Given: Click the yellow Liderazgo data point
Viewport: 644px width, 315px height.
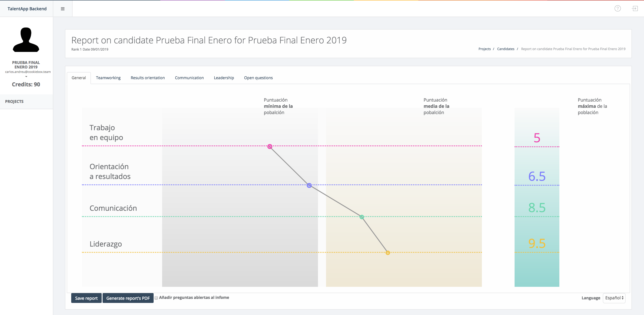Looking at the screenshot, I should (388, 253).
